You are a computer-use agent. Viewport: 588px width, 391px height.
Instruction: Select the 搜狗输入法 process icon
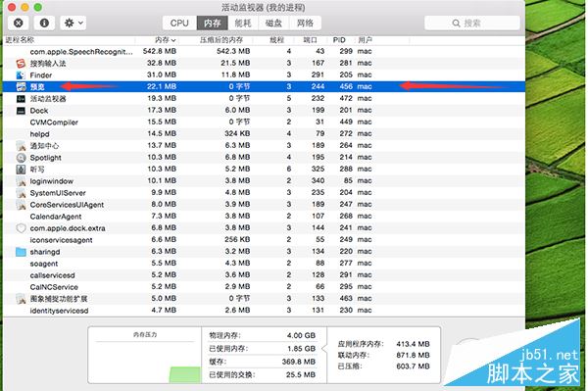tap(21, 63)
